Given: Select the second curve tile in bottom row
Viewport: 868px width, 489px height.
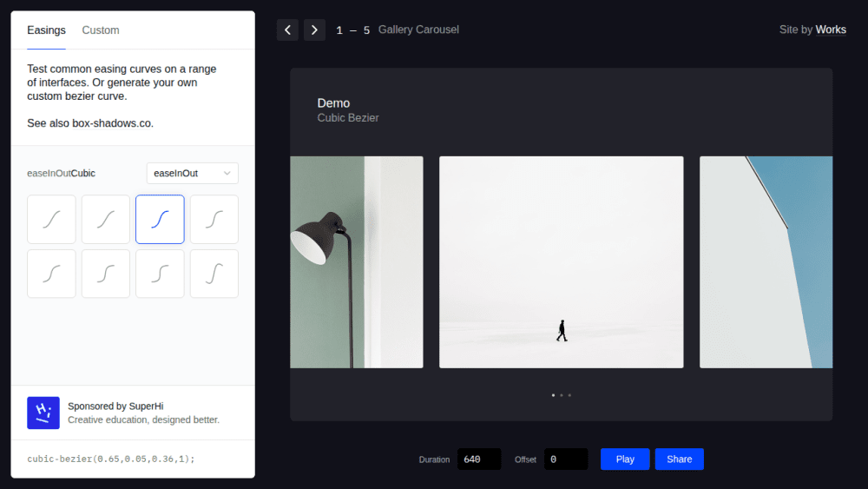Looking at the screenshot, I should (106, 274).
